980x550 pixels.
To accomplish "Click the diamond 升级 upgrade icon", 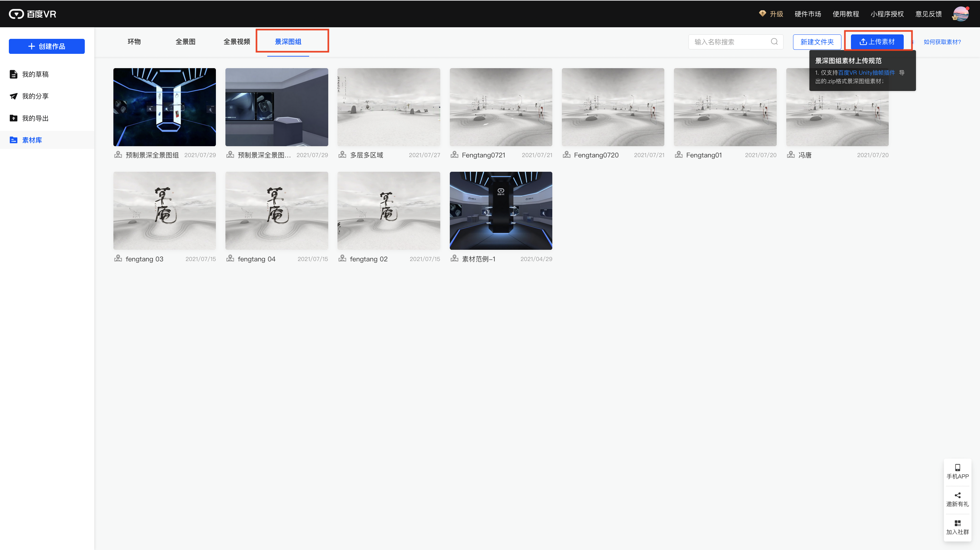I will point(762,14).
